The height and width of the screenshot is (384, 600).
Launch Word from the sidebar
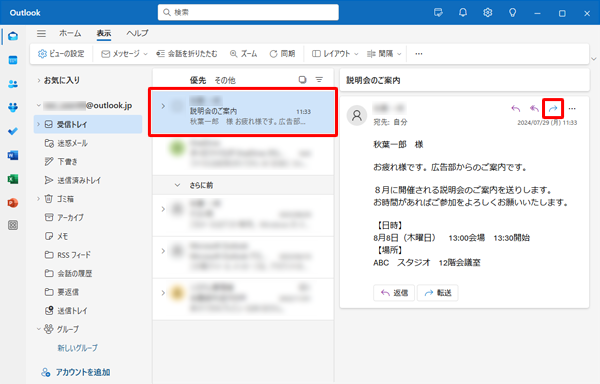13,155
